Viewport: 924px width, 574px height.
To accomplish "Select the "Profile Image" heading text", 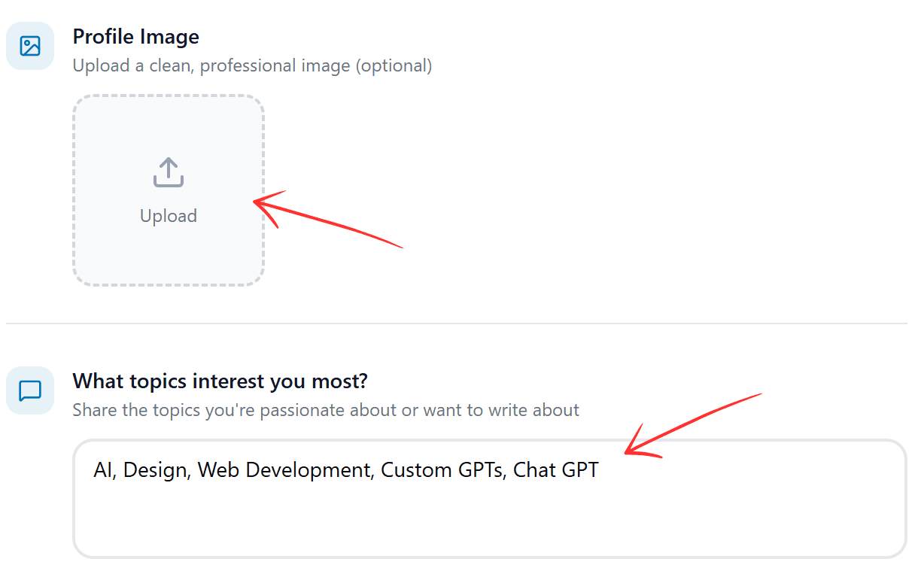I will point(135,37).
